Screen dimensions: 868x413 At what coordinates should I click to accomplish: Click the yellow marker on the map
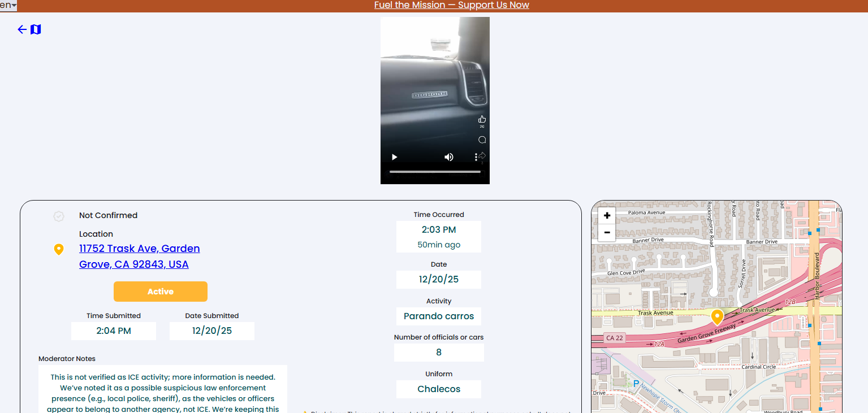pos(717,316)
